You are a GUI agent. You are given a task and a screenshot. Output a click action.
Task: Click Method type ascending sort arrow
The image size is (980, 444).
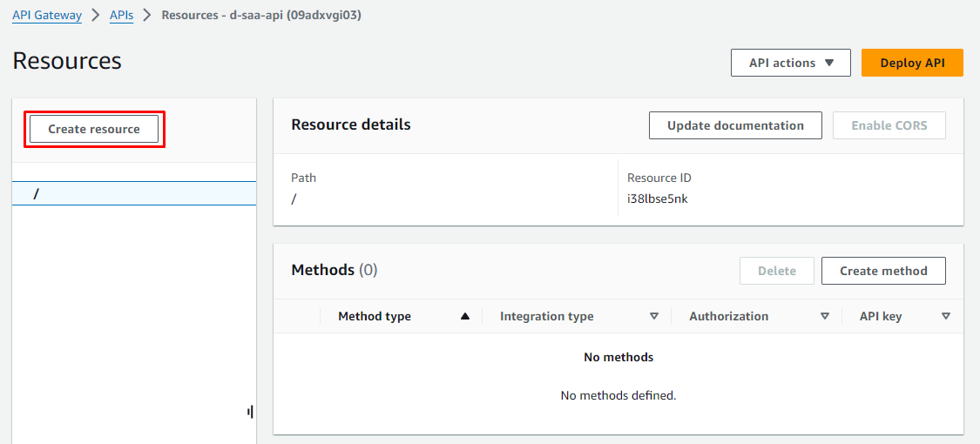pos(465,317)
